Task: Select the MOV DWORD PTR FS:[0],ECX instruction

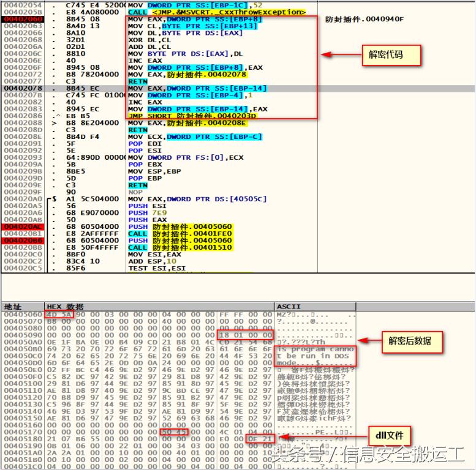Action: coord(186,158)
